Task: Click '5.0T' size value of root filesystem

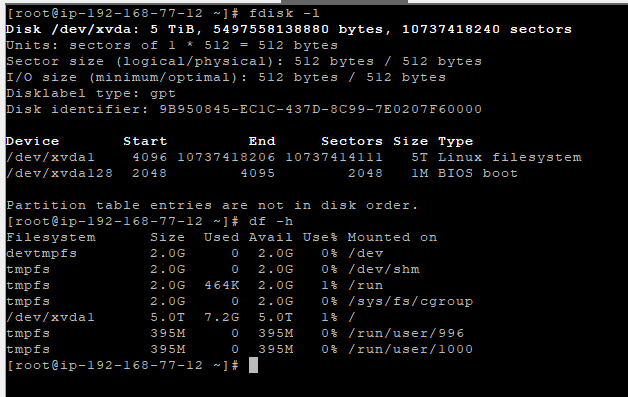Action: 167,318
